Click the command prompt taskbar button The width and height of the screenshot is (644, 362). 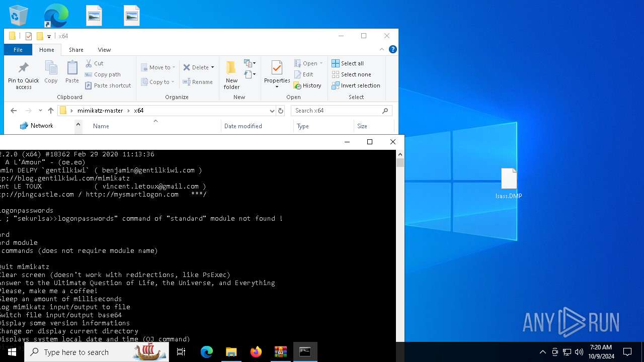coord(305,352)
